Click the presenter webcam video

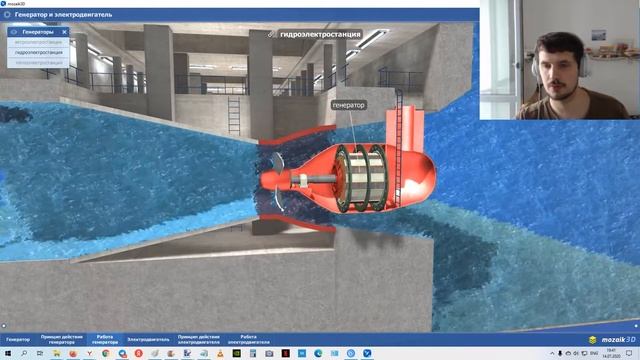click(x=560, y=60)
